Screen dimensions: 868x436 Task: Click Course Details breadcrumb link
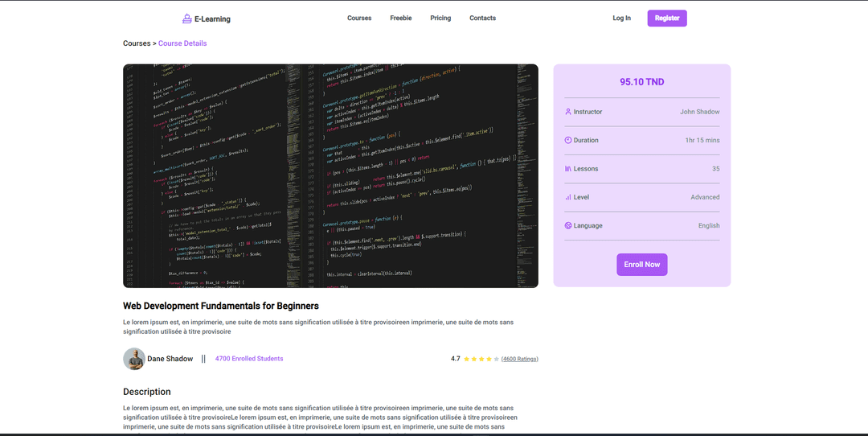[x=182, y=43]
